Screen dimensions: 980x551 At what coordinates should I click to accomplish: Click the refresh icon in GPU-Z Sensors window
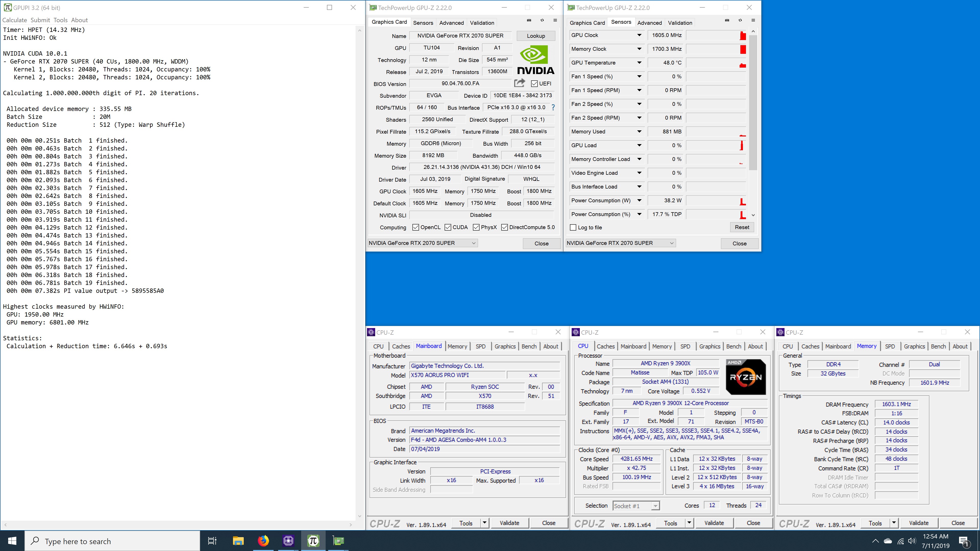click(x=740, y=20)
